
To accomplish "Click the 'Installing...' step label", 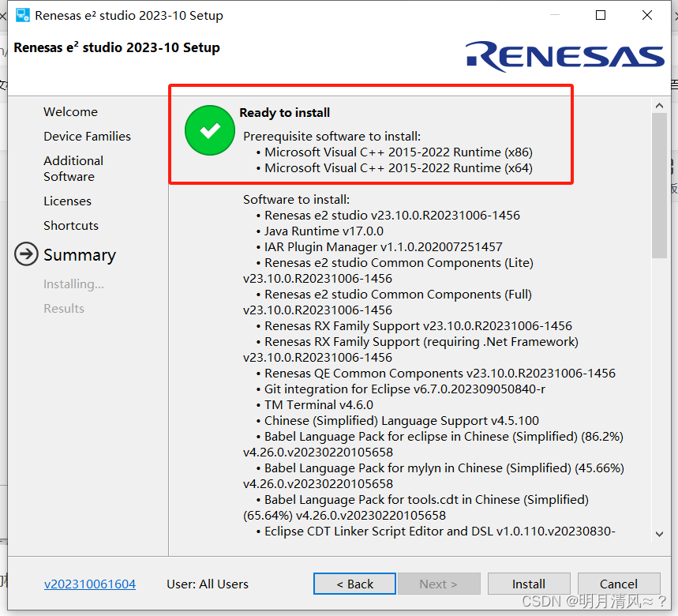I will tap(73, 284).
